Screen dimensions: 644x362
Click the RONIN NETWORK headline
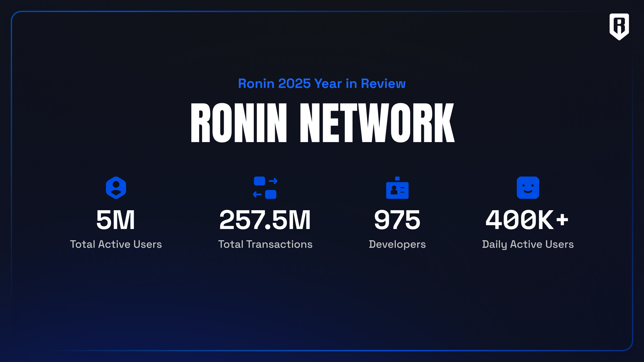click(x=322, y=123)
